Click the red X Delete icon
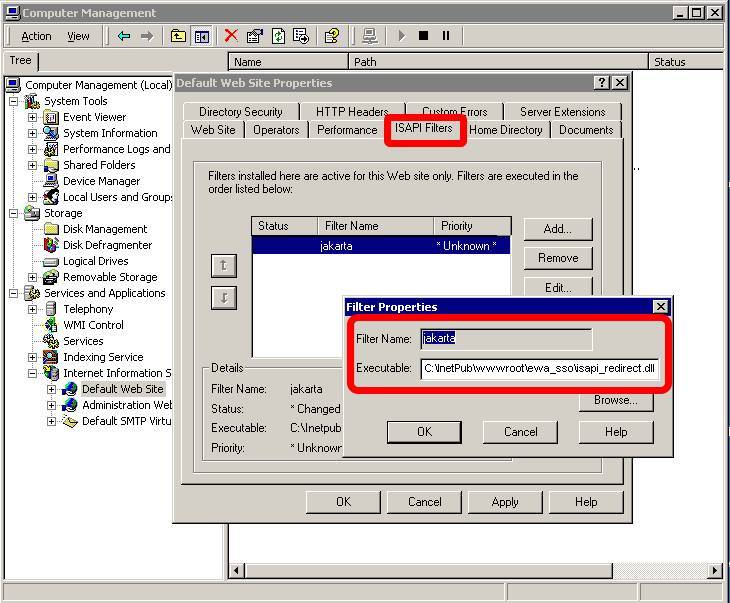Image resolution: width=730 pixels, height=603 pixels. (x=231, y=36)
